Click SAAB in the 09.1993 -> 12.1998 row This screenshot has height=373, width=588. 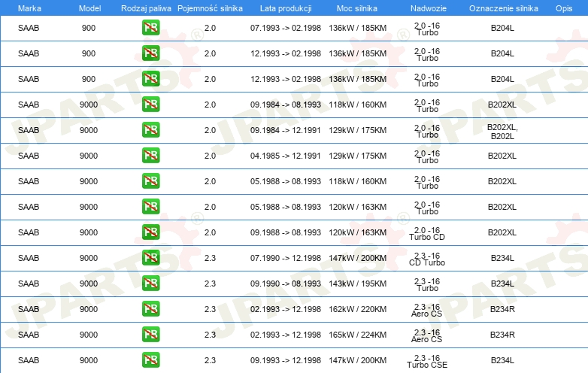click(29, 360)
